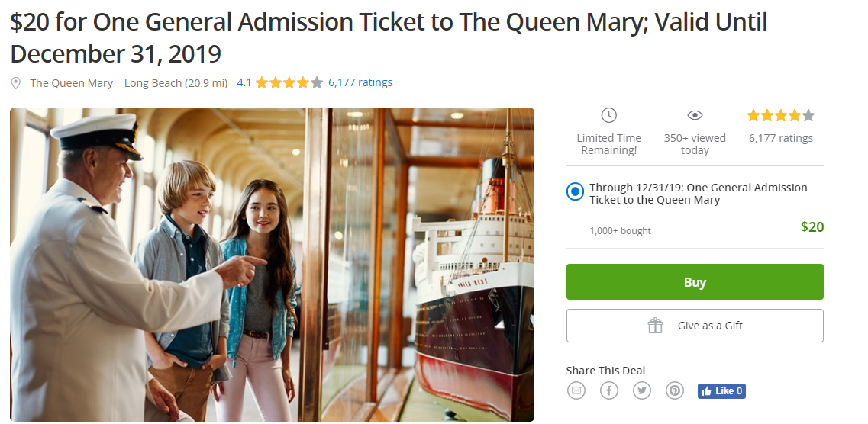868x424 pixels.
Task: Click the $20 price label
Action: point(812,226)
